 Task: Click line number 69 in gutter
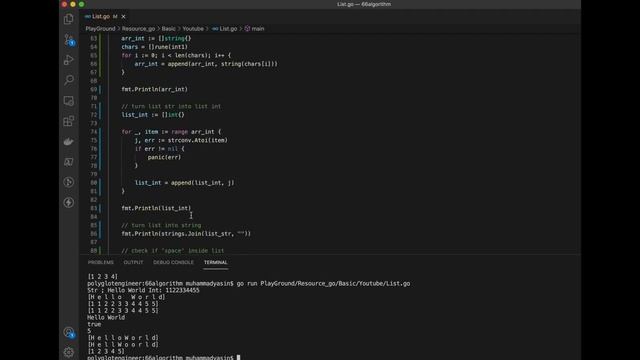[x=93, y=89]
